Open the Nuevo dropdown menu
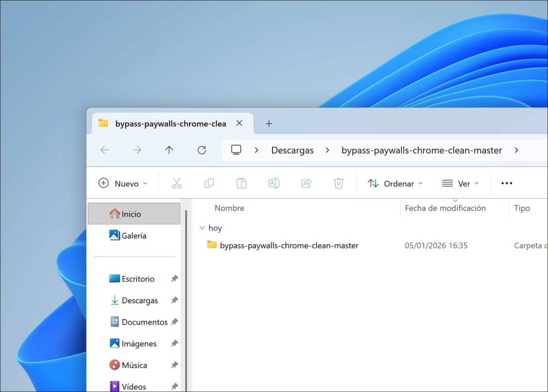 (123, 183)
